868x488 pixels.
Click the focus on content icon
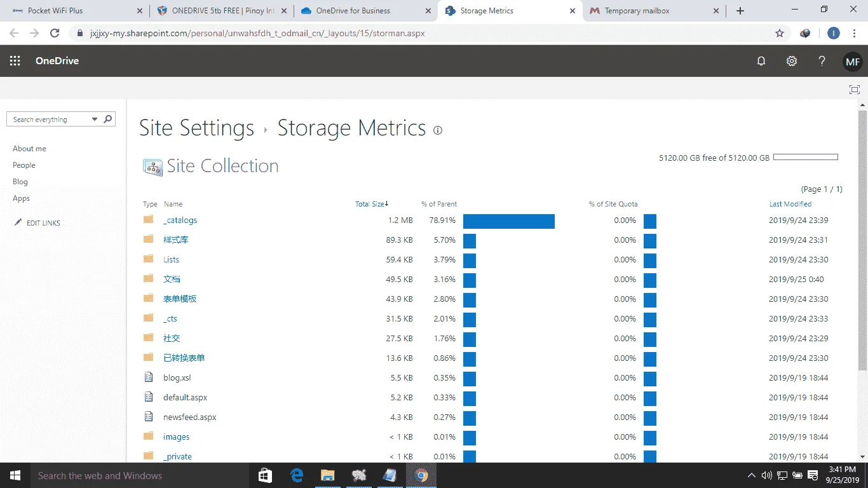point(855,90)
